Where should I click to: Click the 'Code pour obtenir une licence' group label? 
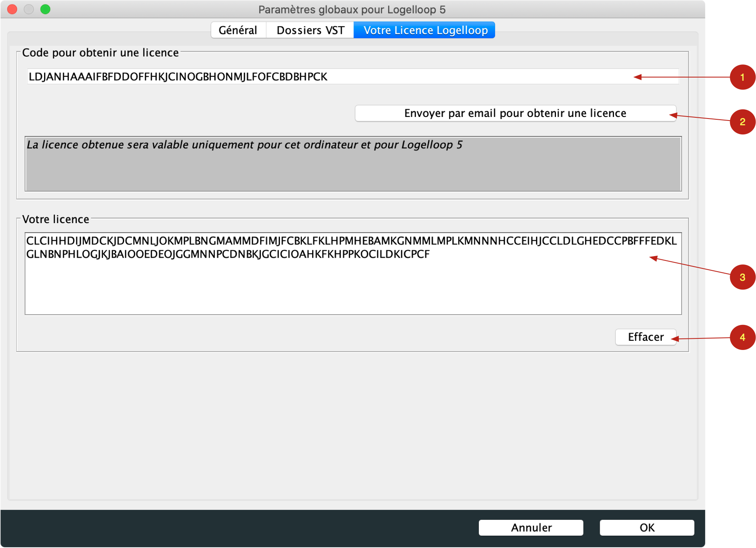click(x=100, y=52)
